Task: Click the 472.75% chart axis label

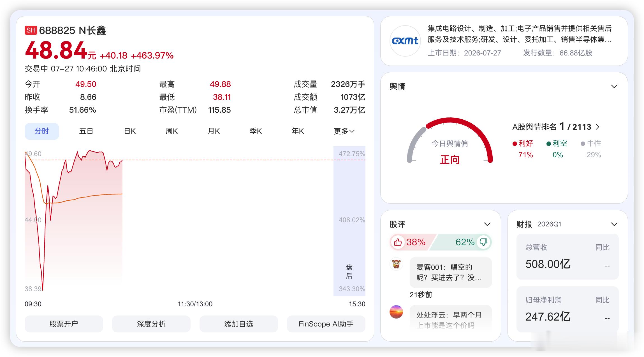Action: 352,154
